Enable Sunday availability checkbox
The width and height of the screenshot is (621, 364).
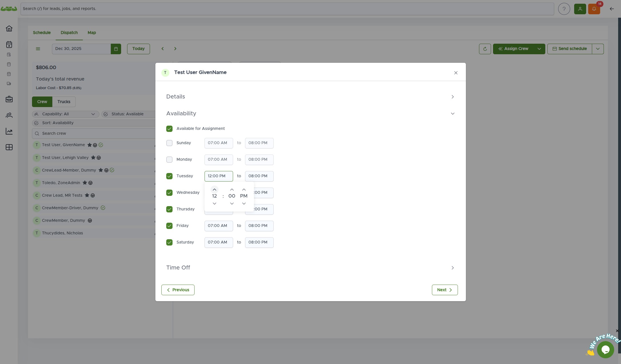click(169, 143)
